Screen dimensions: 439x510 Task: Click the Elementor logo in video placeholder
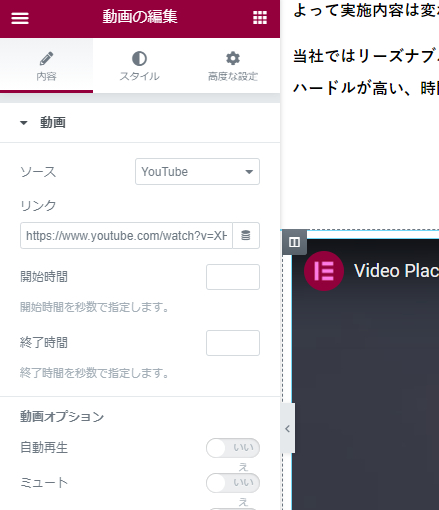324,271
